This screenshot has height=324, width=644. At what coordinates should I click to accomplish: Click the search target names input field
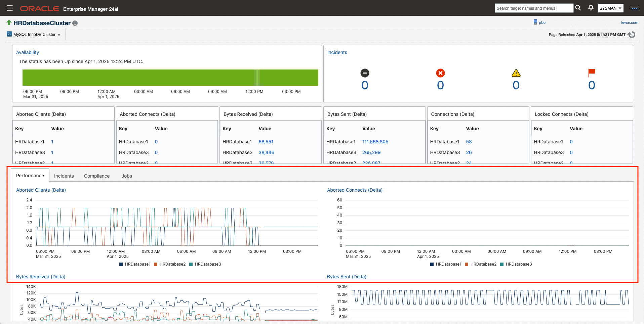(x=533, y=8)
